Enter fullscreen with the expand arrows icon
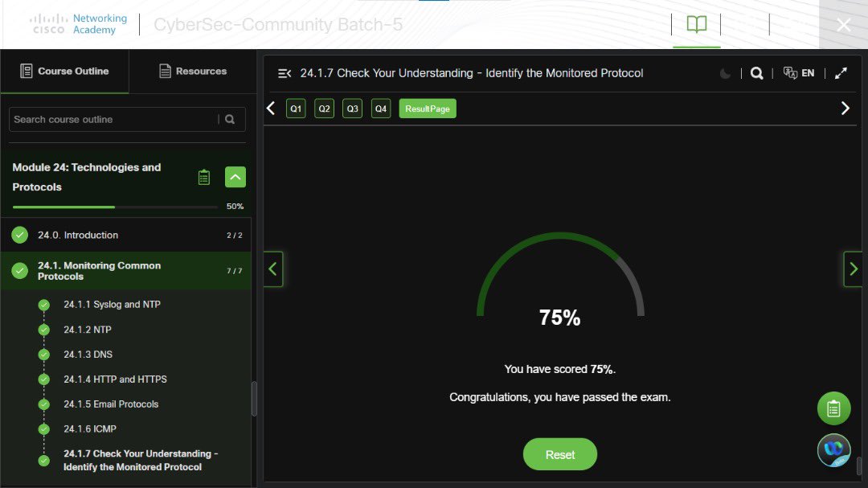This screenshot has height=488, width=868. pos(841,73)
